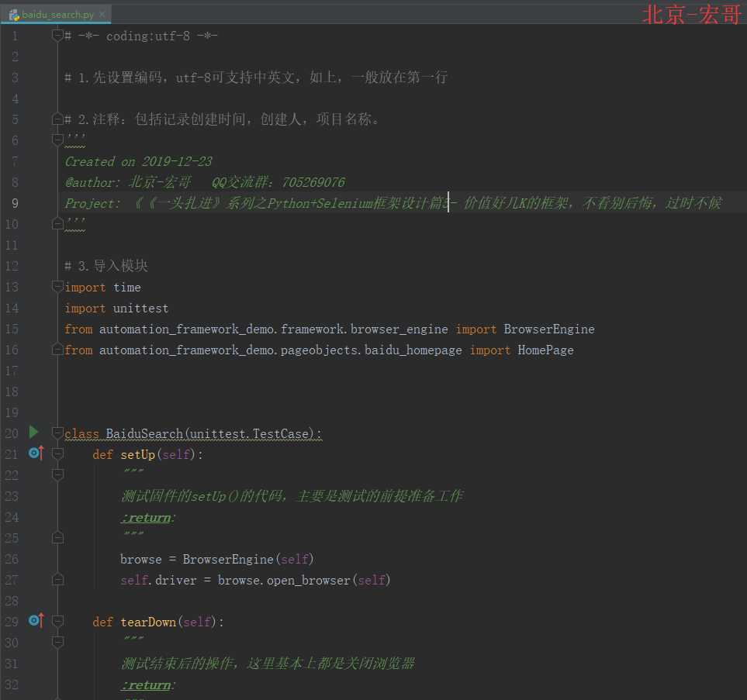Toggle setUp method end fold on line 27

tap(57, 580)
